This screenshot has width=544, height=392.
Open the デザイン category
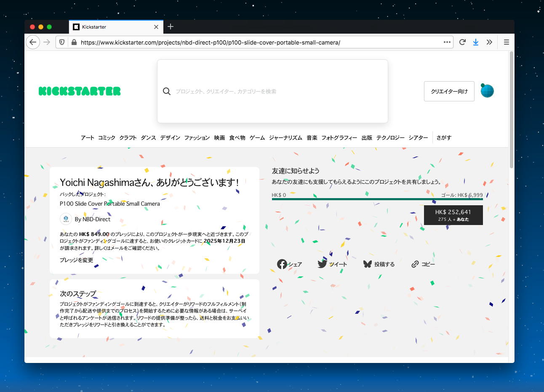[x=170, y=138]
